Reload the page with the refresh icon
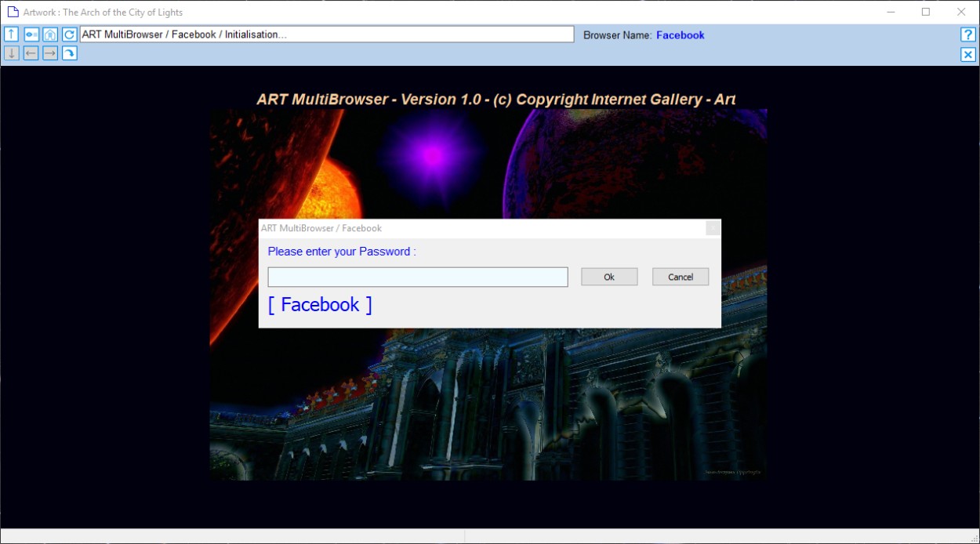Image resolution: width=980 pixels, height=544 pixels. click(70, 34)
